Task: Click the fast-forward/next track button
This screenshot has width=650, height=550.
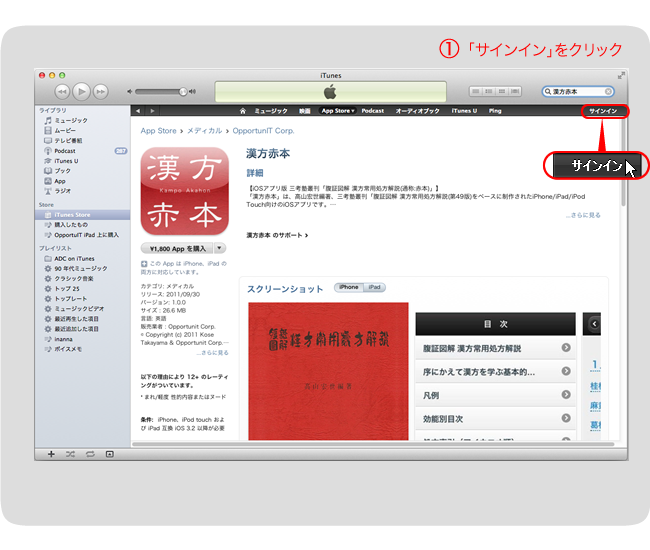Action: tap(101, 91)
